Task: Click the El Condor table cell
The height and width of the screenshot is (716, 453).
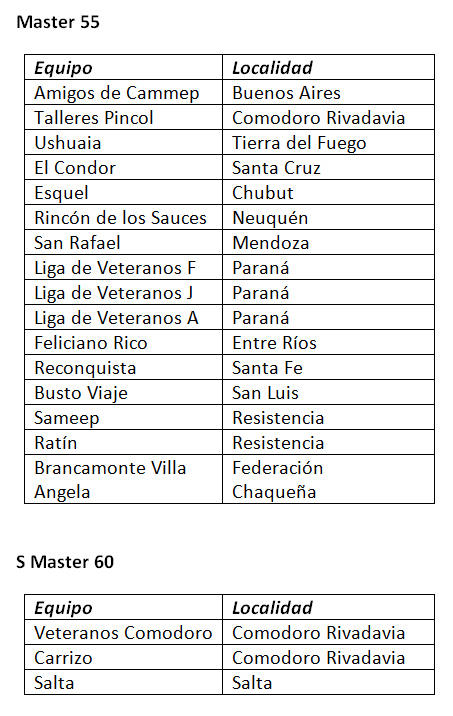Action: point(123,168)
